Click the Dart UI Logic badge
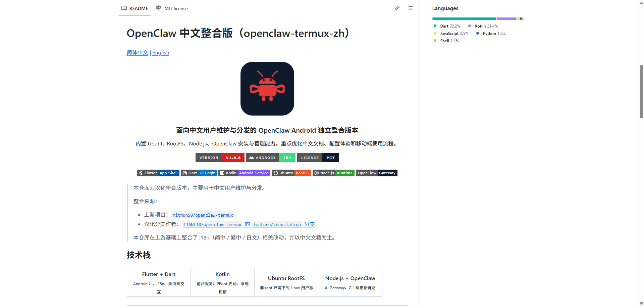The image size is (644, 306). coord(199,173)
